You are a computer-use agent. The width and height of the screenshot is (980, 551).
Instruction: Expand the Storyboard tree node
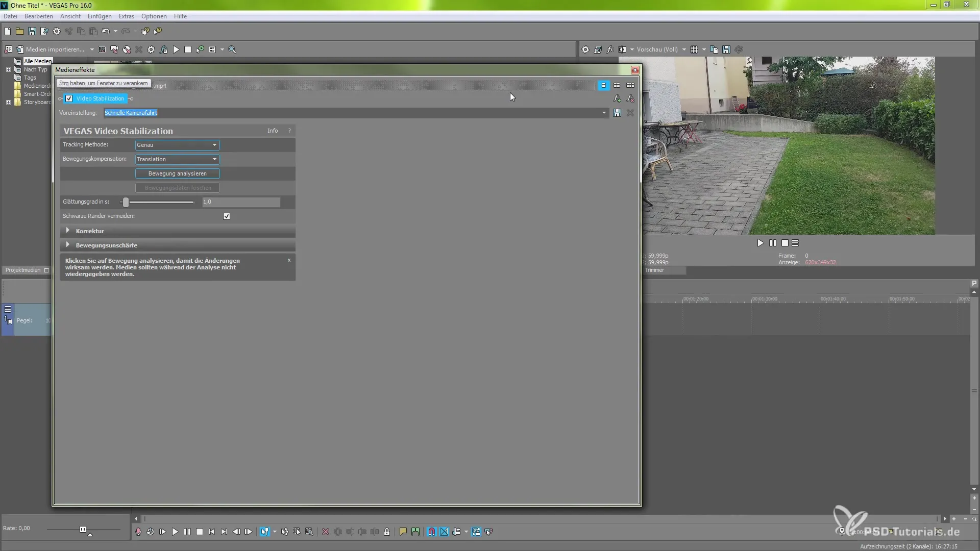pos(8,102)
